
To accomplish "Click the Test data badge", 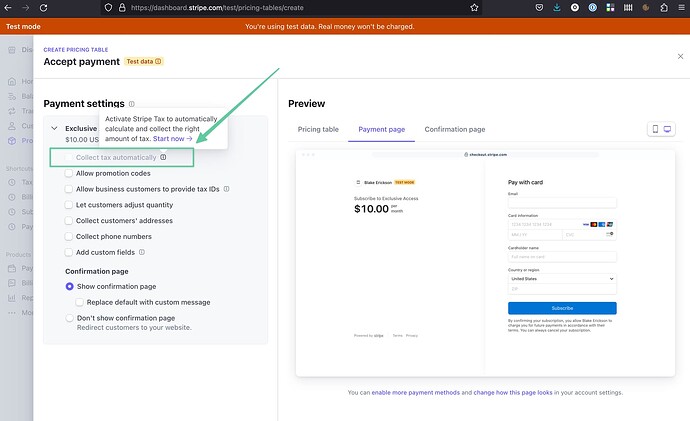I will click(x=143, y=61).
